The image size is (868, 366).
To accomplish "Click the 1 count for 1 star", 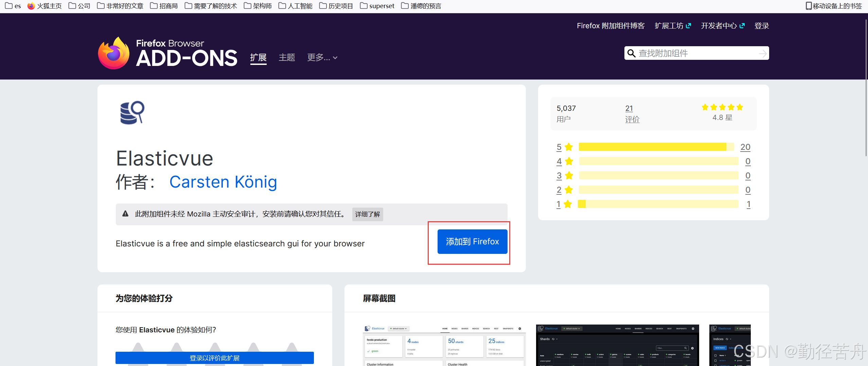I will (748, 204).
